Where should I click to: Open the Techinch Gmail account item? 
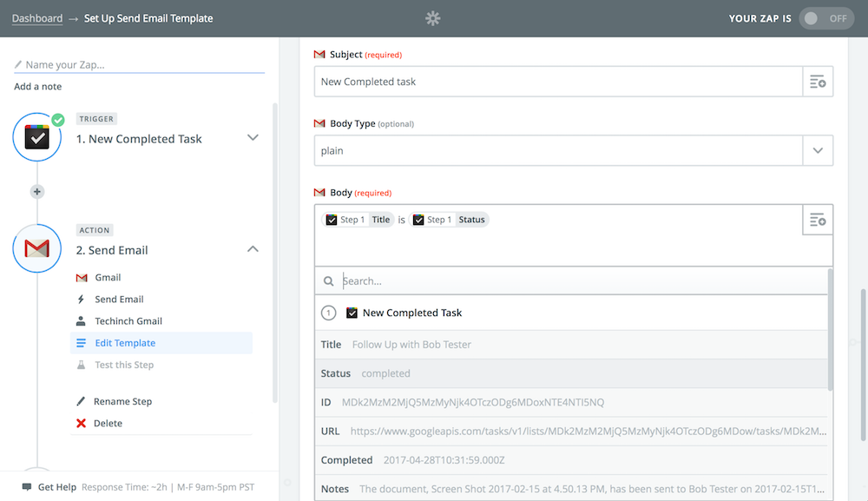[x=161, y=321]
